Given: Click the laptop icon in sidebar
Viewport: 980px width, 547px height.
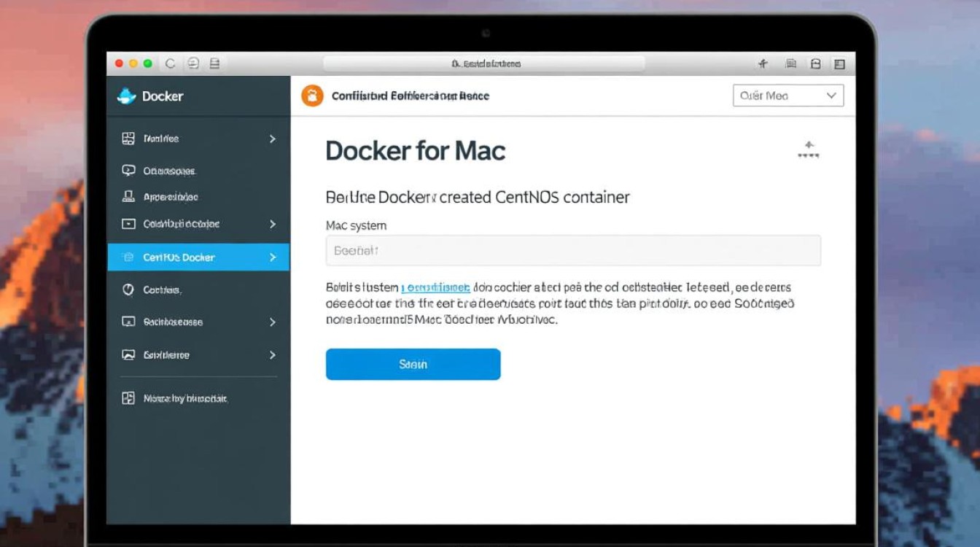Looking at the screenshot, I should click(x=128, y=196).
